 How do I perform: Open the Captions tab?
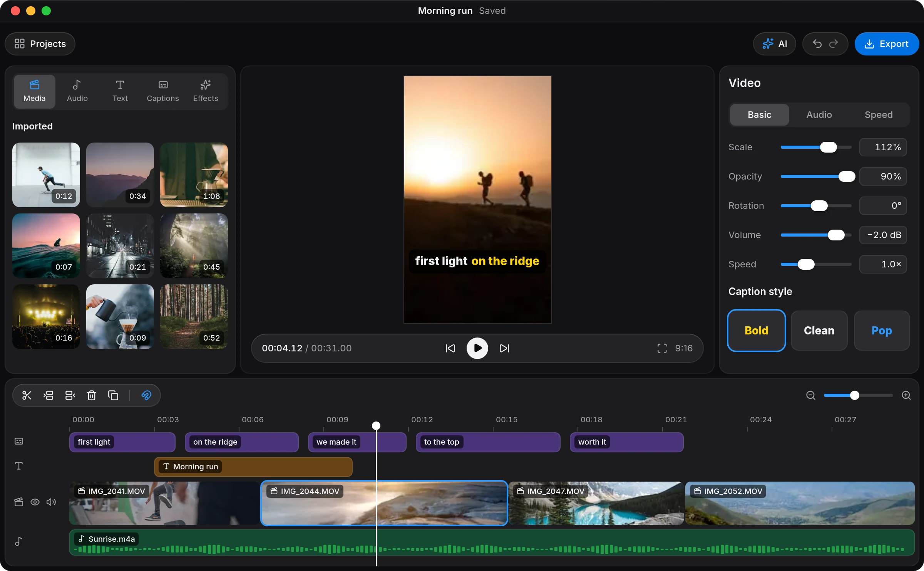[163, 91]
